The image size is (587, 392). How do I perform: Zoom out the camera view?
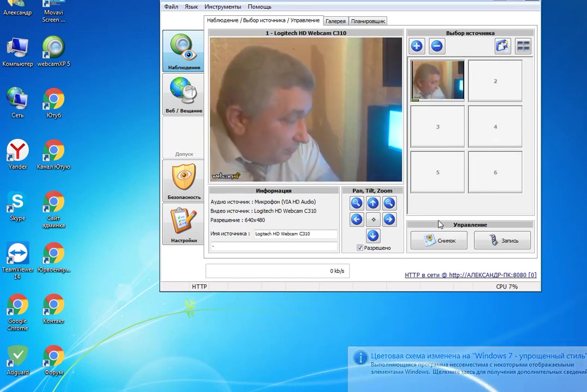pyautogui.click(x=356, y=203)
